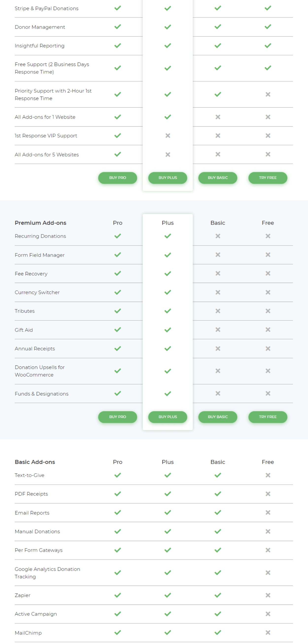The image size is (308, 644).
Task: Click Plus checkmark for Recurring Donations
Action: coord(168,236)
